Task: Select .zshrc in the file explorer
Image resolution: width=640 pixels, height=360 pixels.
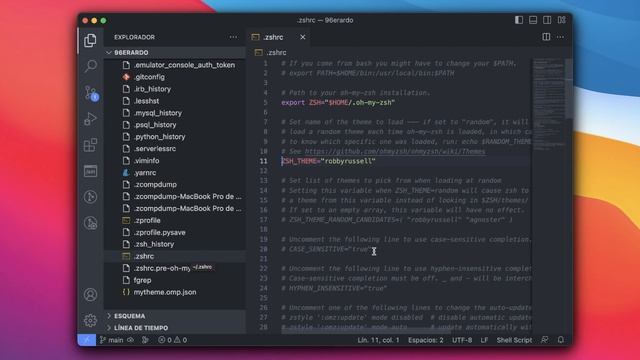Action: [x=175, y=256]
